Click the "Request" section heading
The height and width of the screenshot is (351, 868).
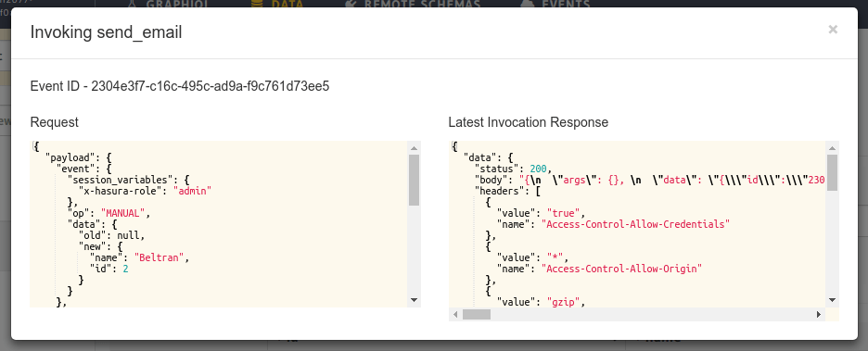pos(54,123)
